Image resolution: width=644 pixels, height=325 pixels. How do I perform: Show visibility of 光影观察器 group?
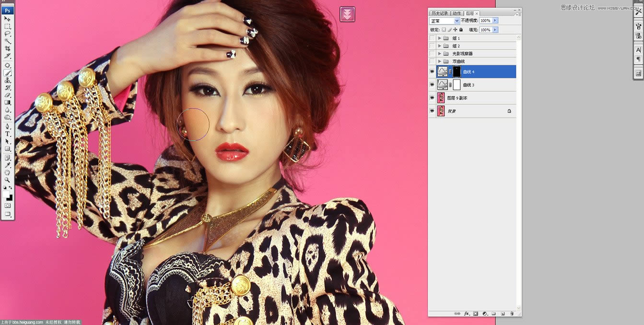(x=433, y=53)
